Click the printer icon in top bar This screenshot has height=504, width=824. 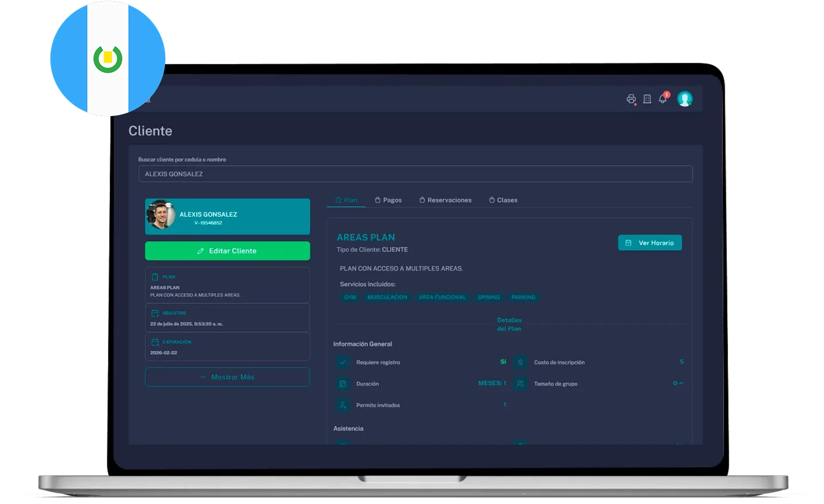[631, 99]
